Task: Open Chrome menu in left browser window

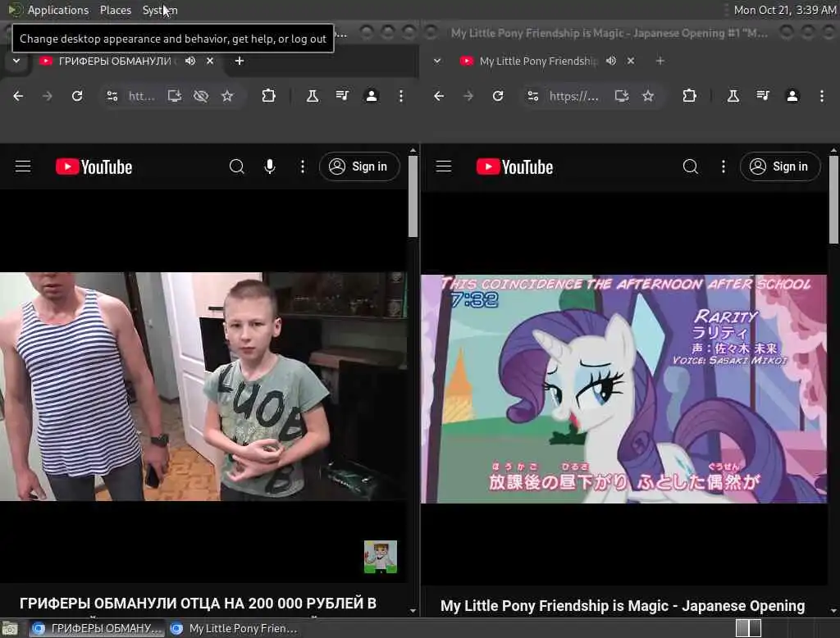Action: pos(400,96)
